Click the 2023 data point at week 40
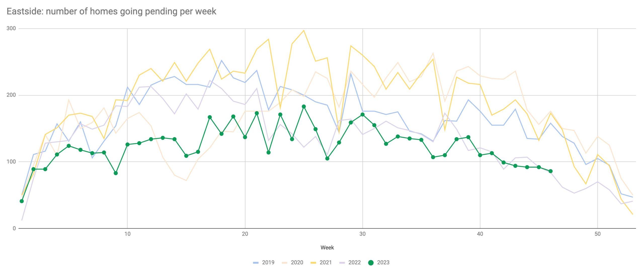This screenshot has height=273, width=644. coord(480,155)
